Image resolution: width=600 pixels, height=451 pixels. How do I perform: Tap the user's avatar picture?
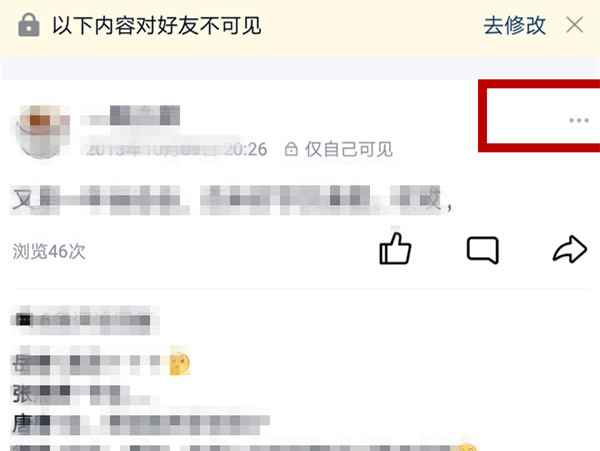(x=42, y=131)
